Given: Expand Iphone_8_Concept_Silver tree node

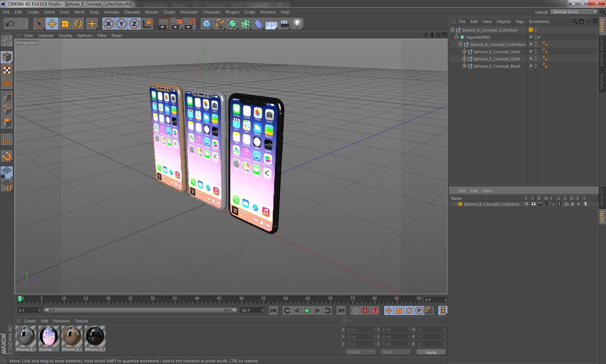Looking at the screenshot, I should point(464,52).
